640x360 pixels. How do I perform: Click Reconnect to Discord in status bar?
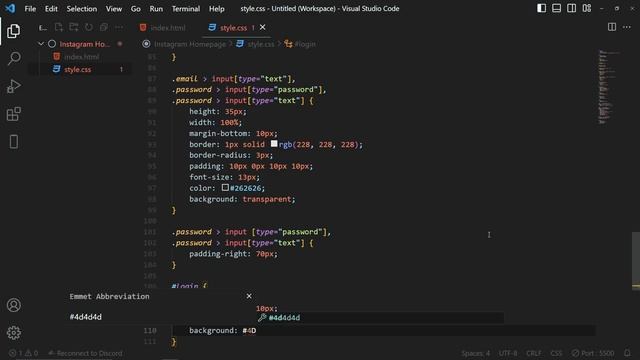(85, 353)
